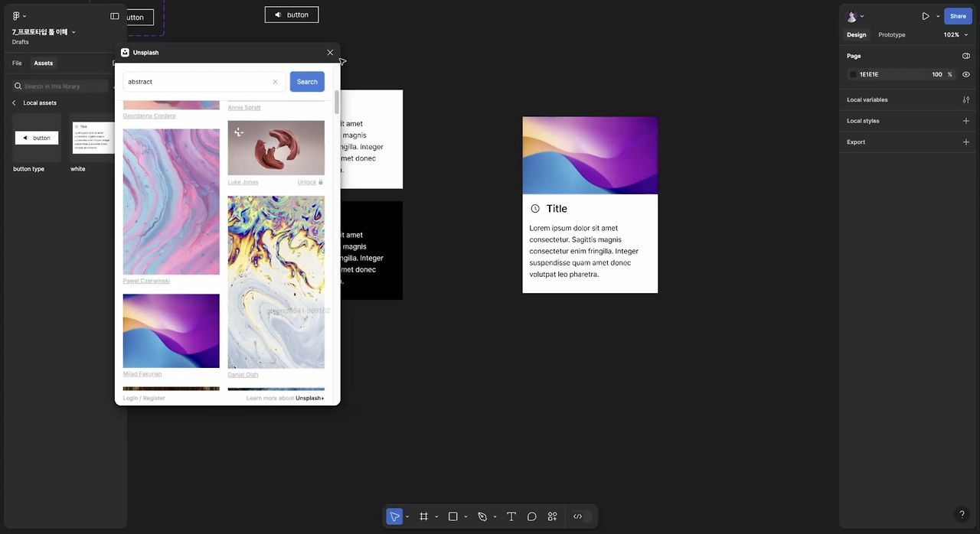The height and width of the screenshot is (534, 980).
Task: Expand the Move tool options arrow
Action: pos(407,516)
